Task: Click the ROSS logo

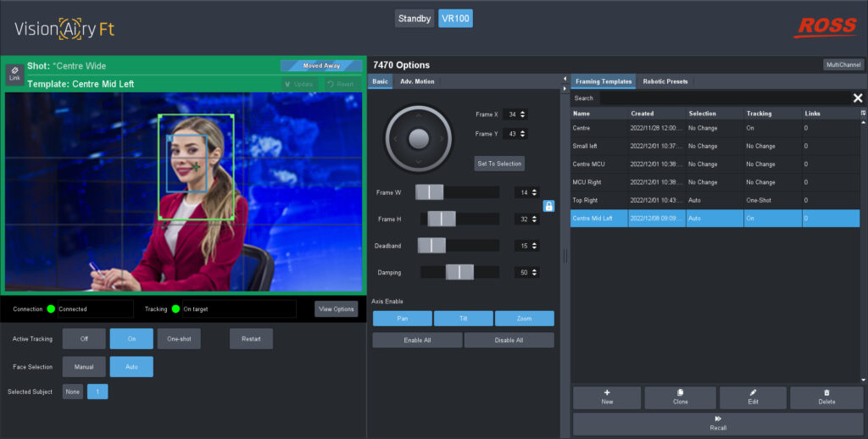Action: click(x=826, y=26)
